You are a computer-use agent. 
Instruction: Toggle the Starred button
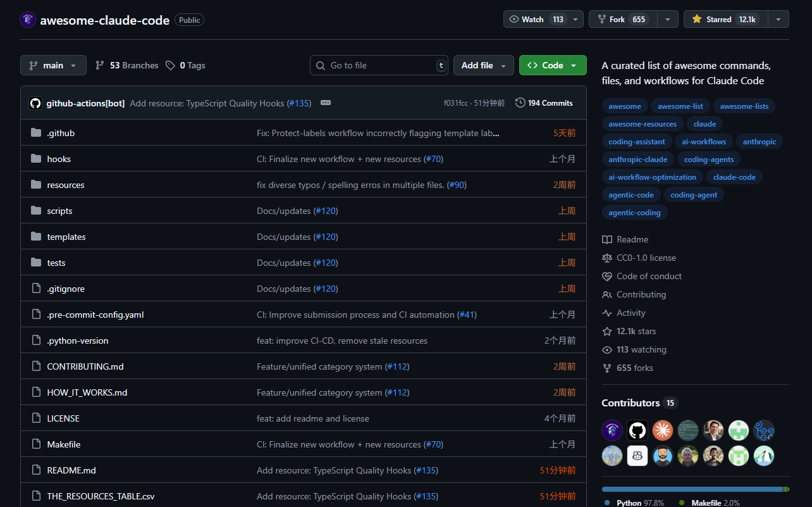point(725,20)
